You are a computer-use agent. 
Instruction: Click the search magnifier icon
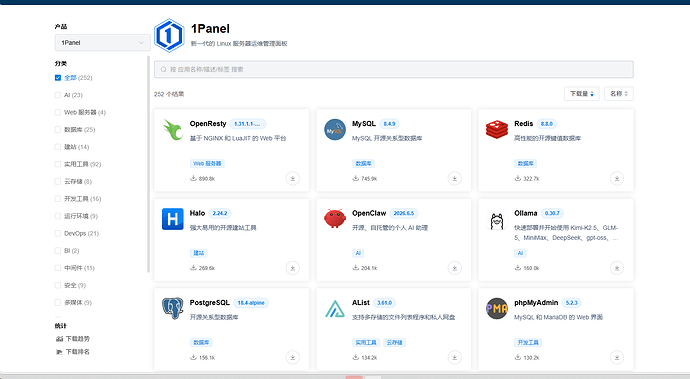point(164,70)
